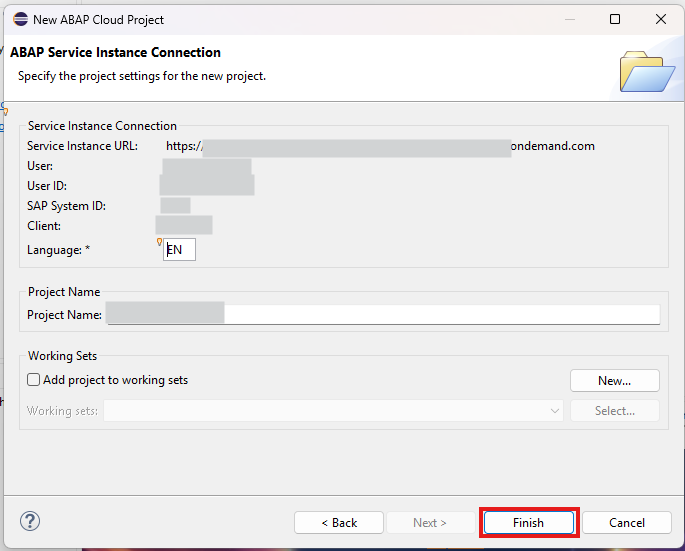Click the ABAP Service Instance Connection heading
The height and width of the screenshot is (551, 685).
click(115, 52)
